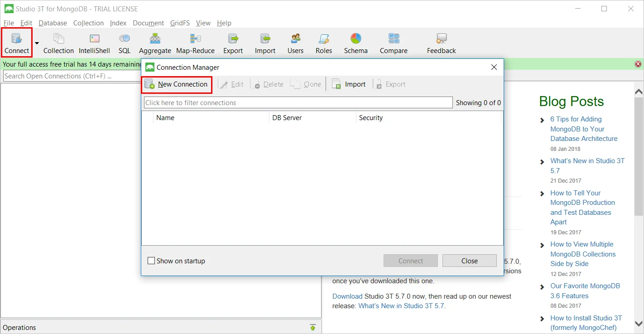Expand arrow beside '6 Tips for Adding' post
This screenshot has width=644, height=334.
tap(543, 120)
